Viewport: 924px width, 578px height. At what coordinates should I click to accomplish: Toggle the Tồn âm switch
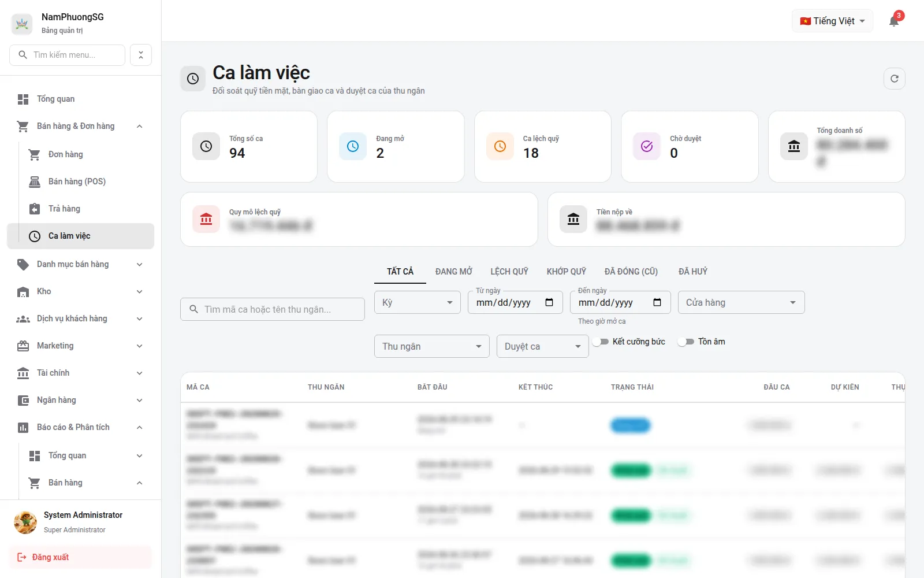(686, 342)
